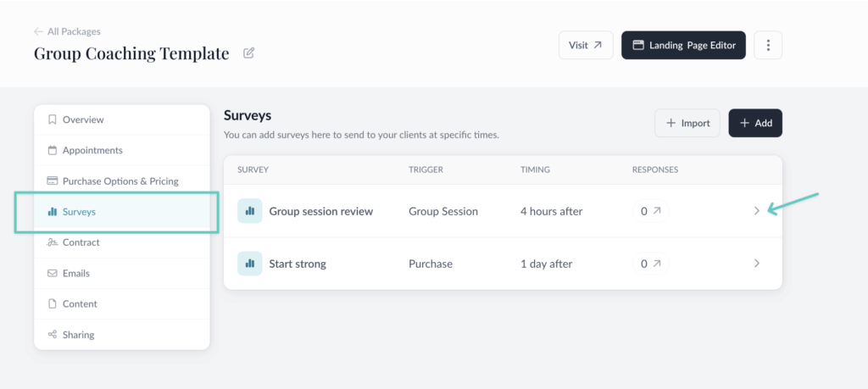Open responses count for Start strong
Image resolution: width=868 pixels, height=389 pixels.
[649, 264]
